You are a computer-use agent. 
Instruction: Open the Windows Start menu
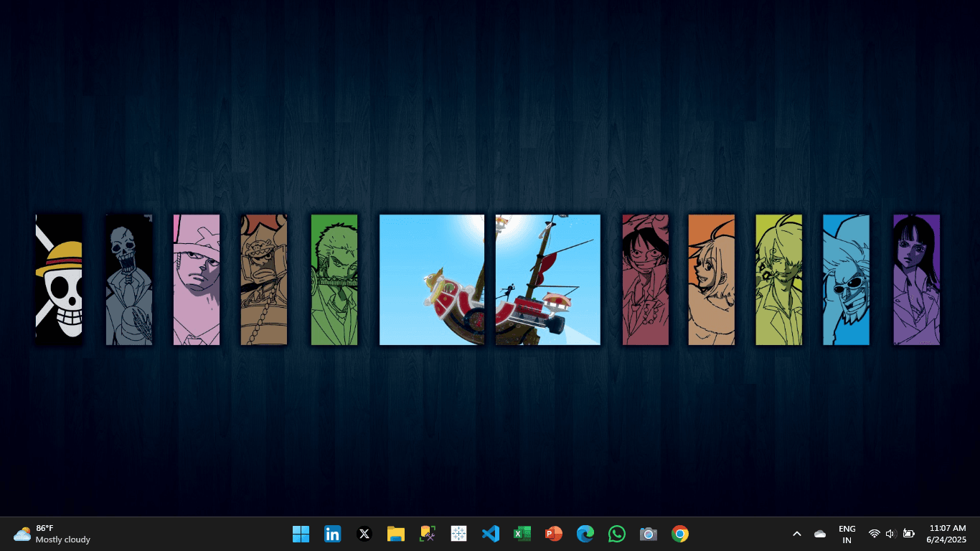click(301, 534)
